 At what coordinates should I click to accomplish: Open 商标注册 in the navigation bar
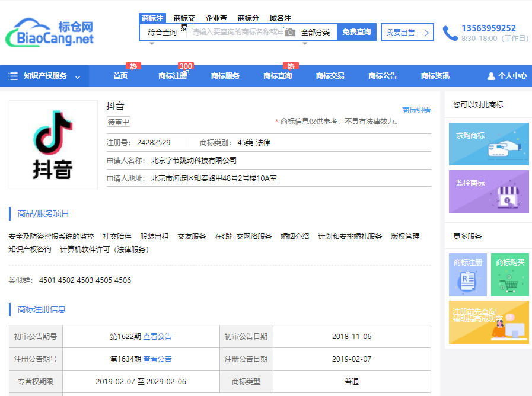click(173, 76)
